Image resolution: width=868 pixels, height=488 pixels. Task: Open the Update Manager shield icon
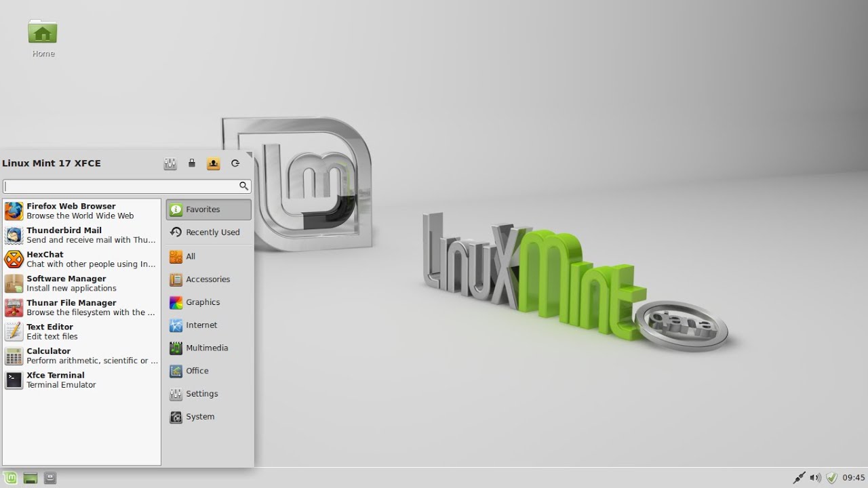pyautogui.click(x=831, y=478)
